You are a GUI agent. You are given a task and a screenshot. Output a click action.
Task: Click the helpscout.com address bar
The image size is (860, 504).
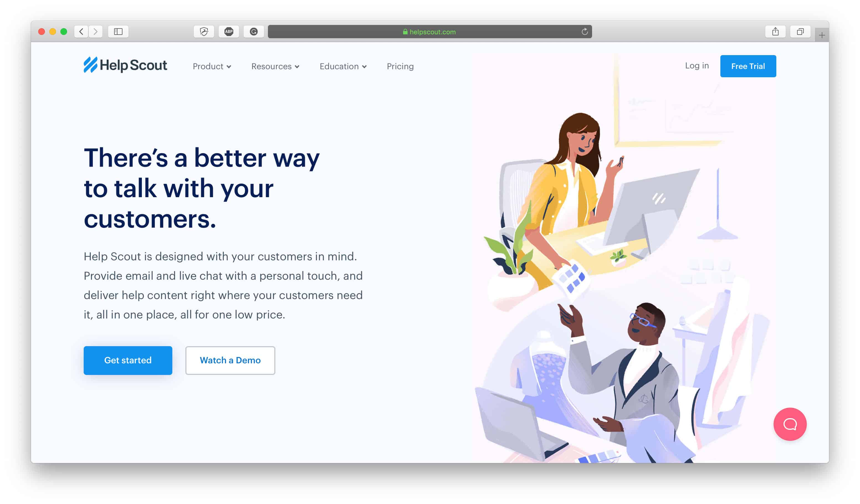pos(430,32)
